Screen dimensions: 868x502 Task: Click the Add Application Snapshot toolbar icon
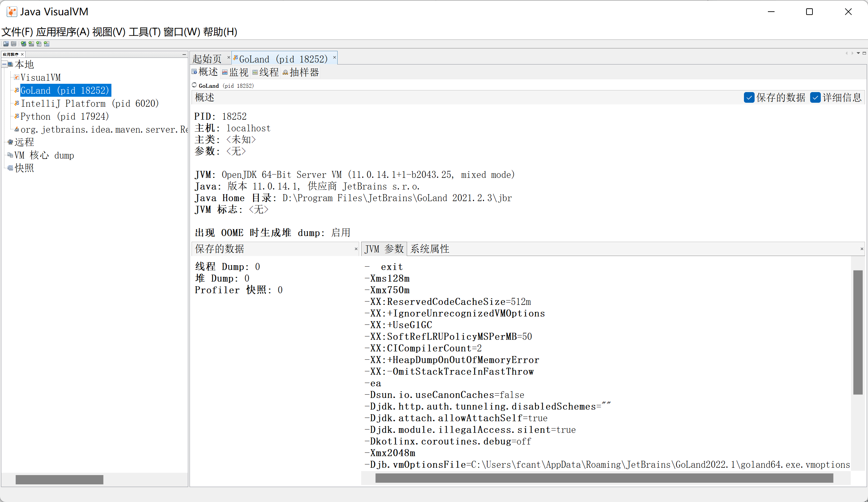click(x=47, y=44)
